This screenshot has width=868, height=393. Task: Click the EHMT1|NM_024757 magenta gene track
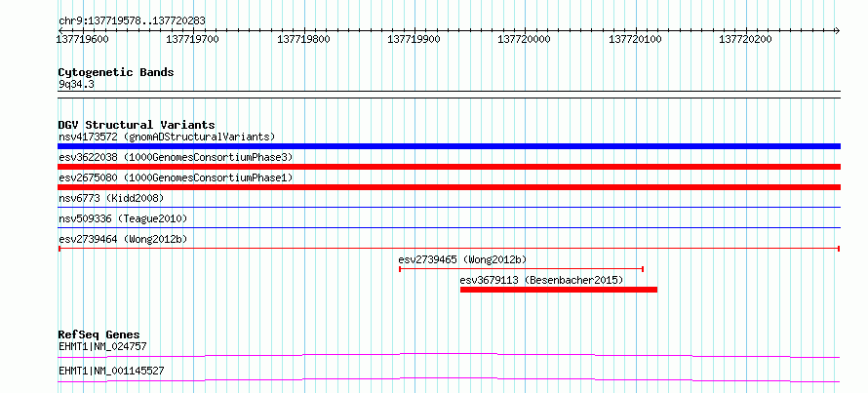click(x=449, y=355)
